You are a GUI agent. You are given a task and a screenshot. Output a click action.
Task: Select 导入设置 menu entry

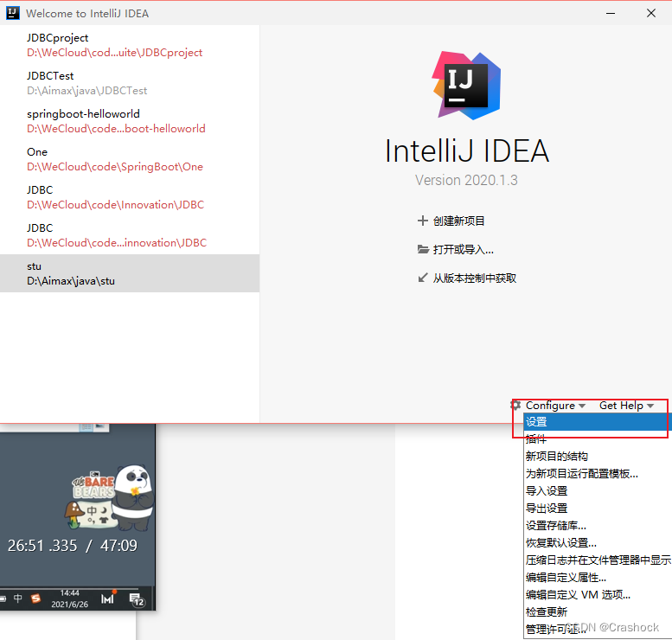(x=596, y=491)
